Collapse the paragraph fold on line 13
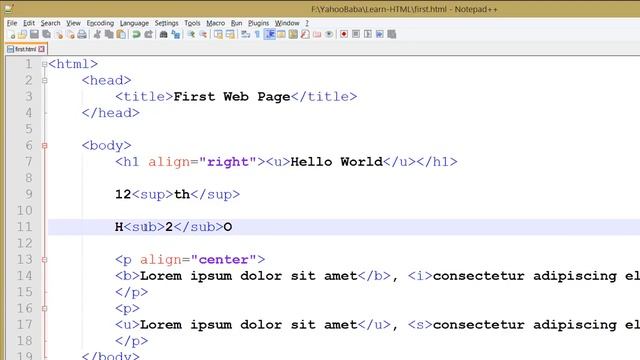The image size is (640, 360). [44, 260]
